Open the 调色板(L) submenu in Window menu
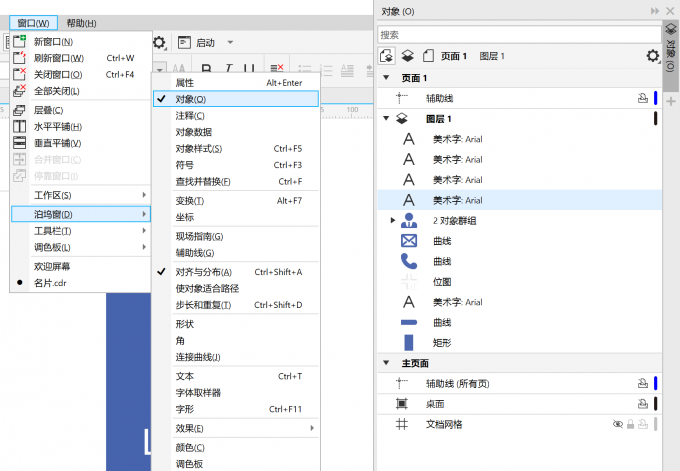 (81, 247)
